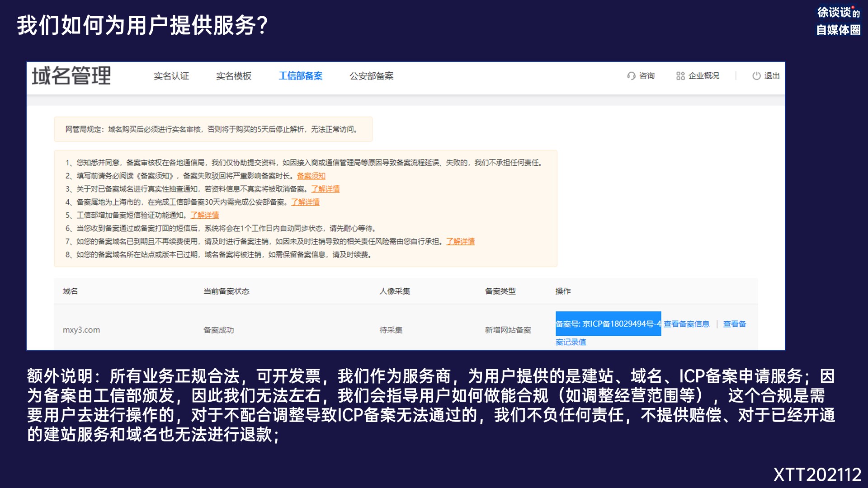Click the 当前备案状态 column header

pyautogui.click(x=226, y=291)
